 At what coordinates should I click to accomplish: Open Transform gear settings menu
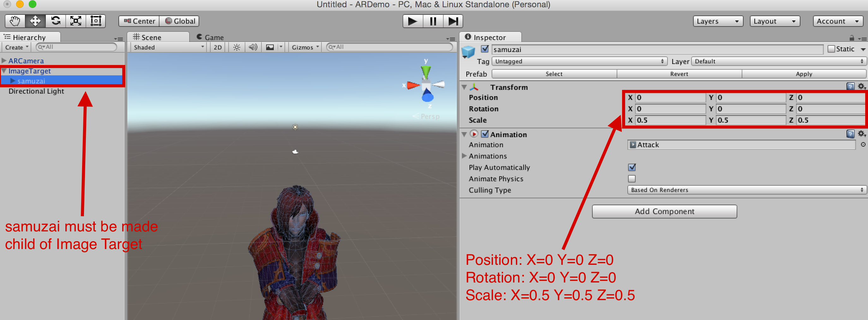[862, 86]
